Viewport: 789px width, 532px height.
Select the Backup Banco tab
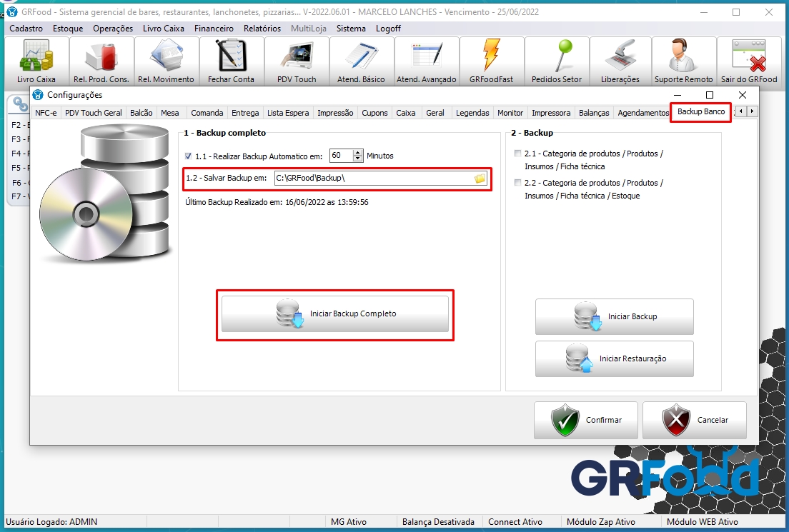pyautogui.click(x=701, y=111)
